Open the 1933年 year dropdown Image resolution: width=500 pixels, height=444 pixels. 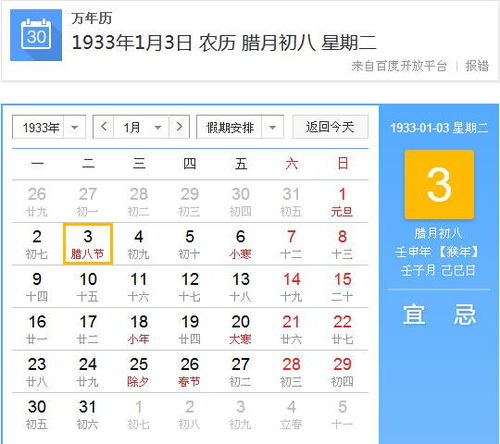click(49, 127)
